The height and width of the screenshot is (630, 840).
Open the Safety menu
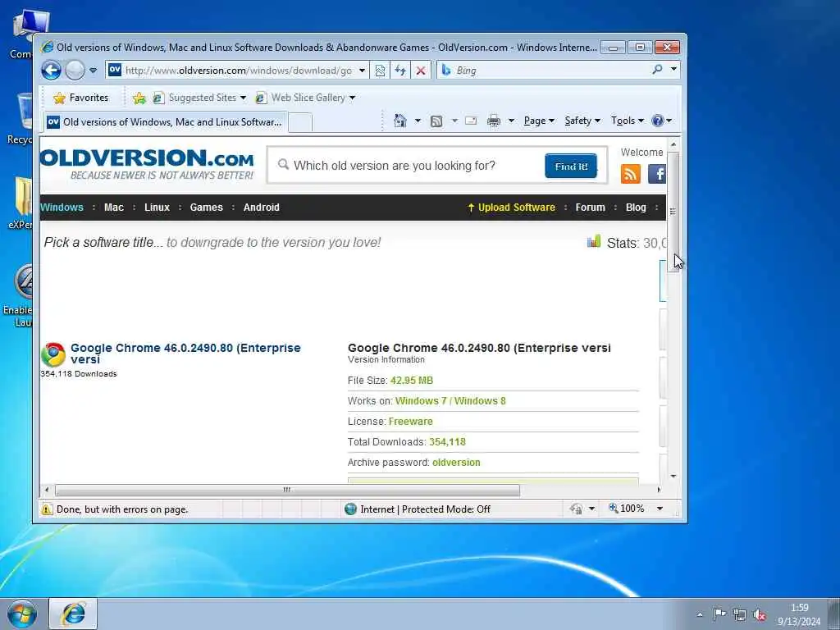pyautogui.click(x=582, y=121)
